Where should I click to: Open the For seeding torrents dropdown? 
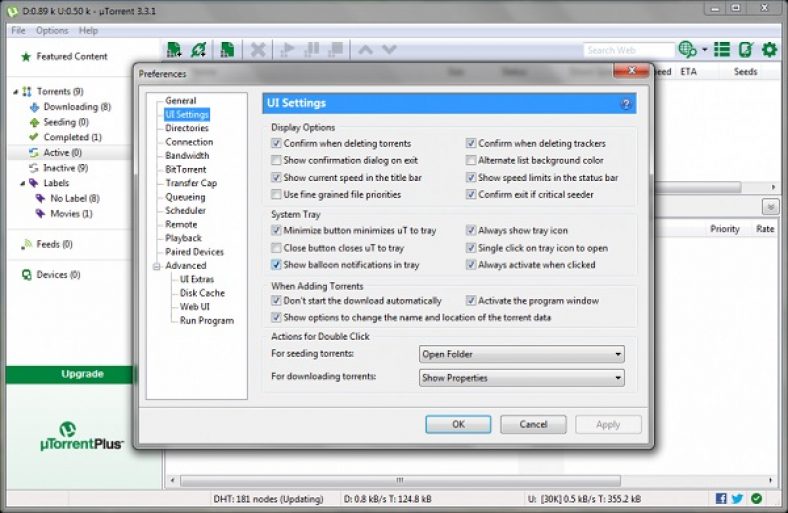(x=522, y=354)
